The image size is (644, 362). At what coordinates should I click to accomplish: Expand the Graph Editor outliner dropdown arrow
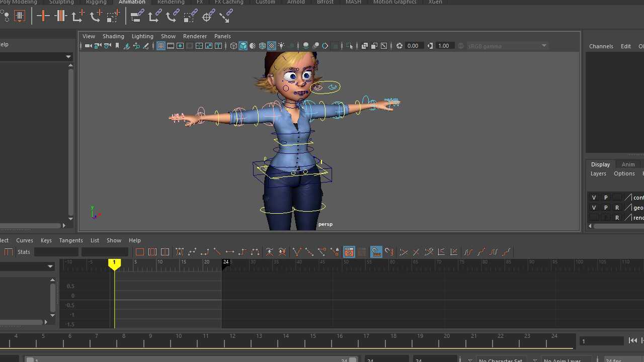pyautogui.click(x=50, y=266)
